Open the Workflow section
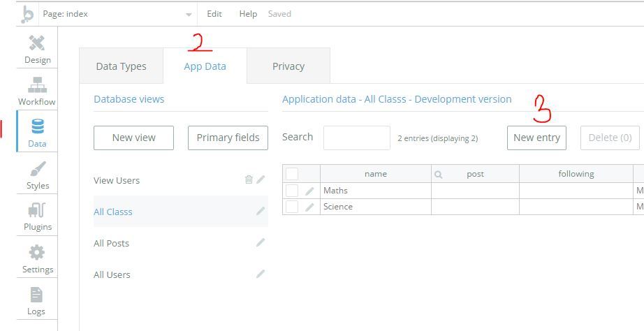Image resolution: width=644 pixels, height=331 pixels. pyautogui.click(x=37, y=91)
